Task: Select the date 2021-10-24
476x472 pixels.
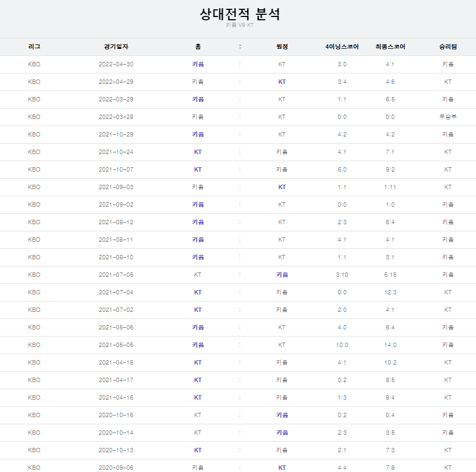Action: click(x=116, y=152)
